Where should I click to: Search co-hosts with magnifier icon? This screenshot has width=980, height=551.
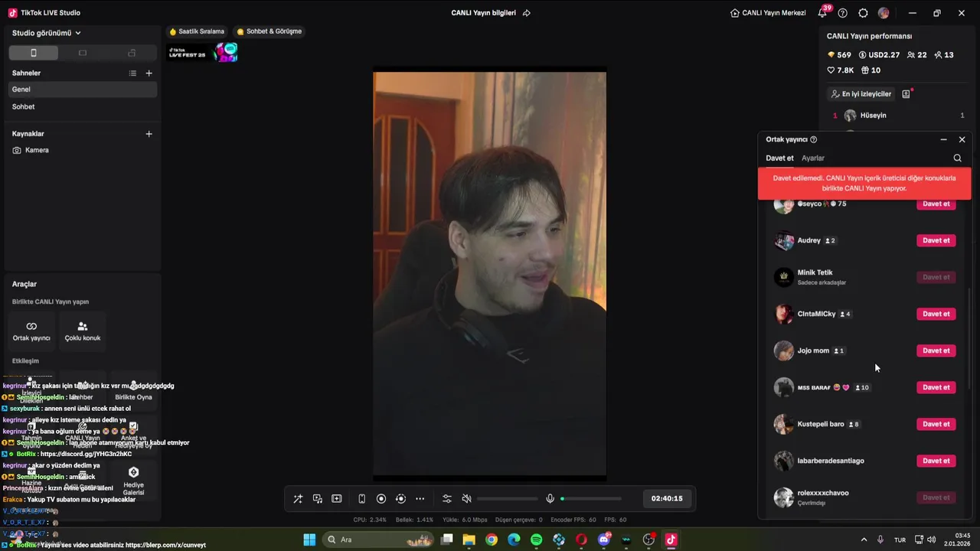(957, 158)
